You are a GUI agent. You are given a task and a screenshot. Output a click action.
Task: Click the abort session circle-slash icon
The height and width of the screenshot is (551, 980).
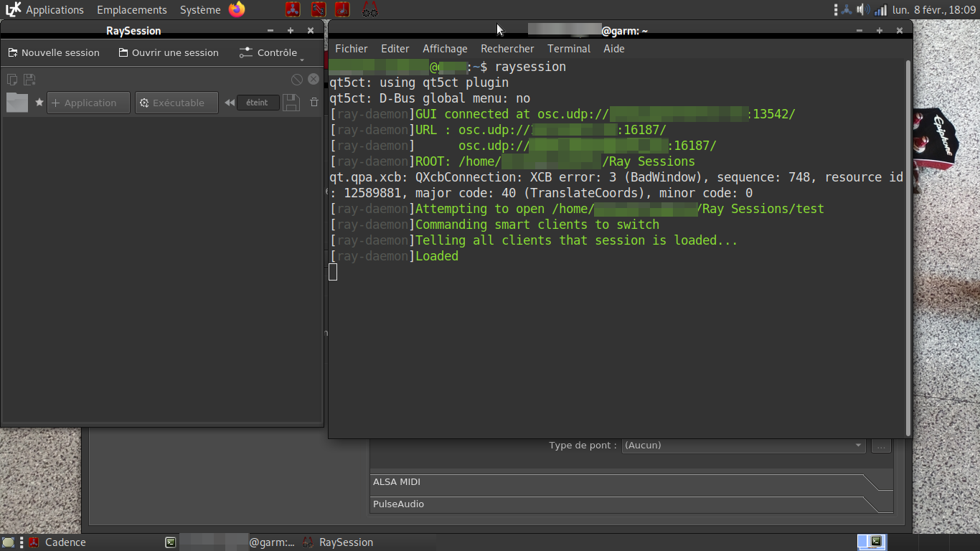pos(297,80)
